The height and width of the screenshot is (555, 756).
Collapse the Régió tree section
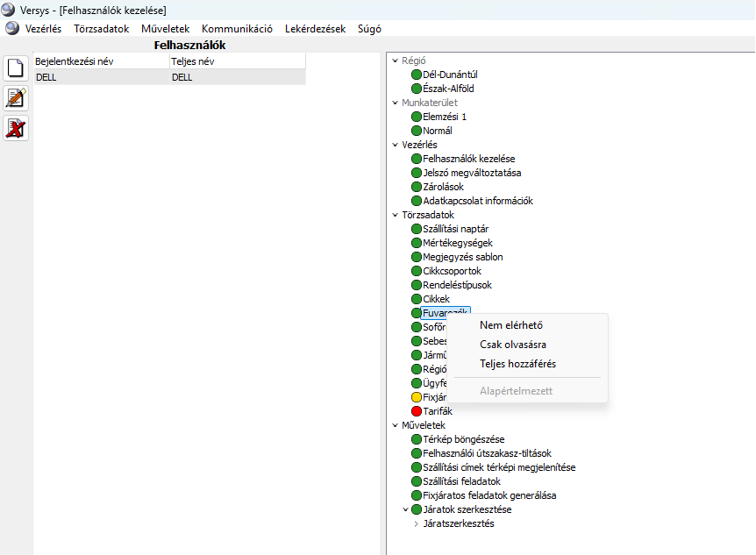coord(395,60)
